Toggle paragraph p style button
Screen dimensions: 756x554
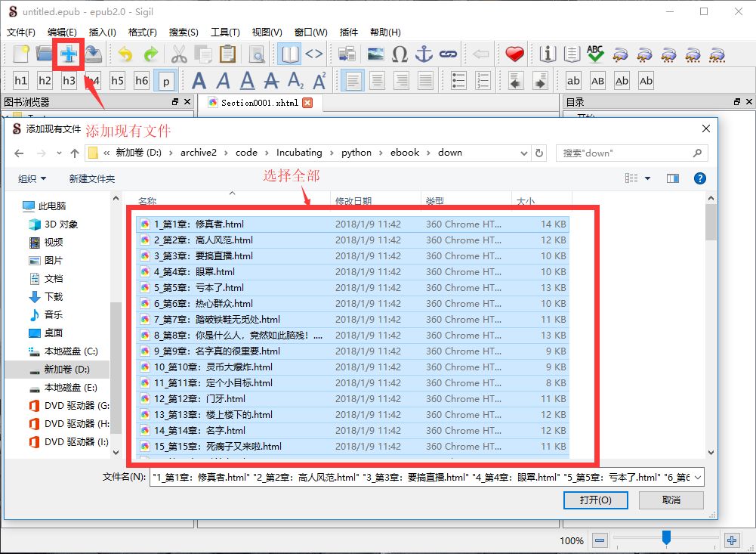165,81
